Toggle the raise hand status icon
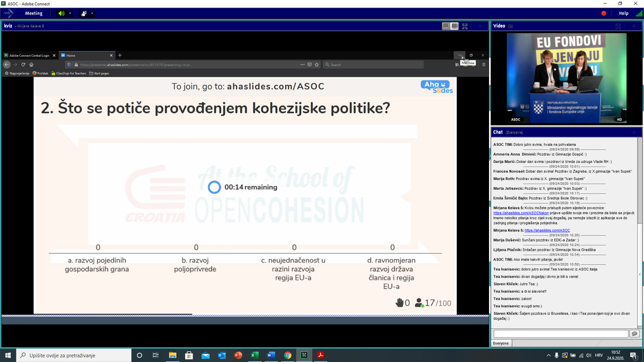This screenshot has width=644, height=362. (84, 14)
